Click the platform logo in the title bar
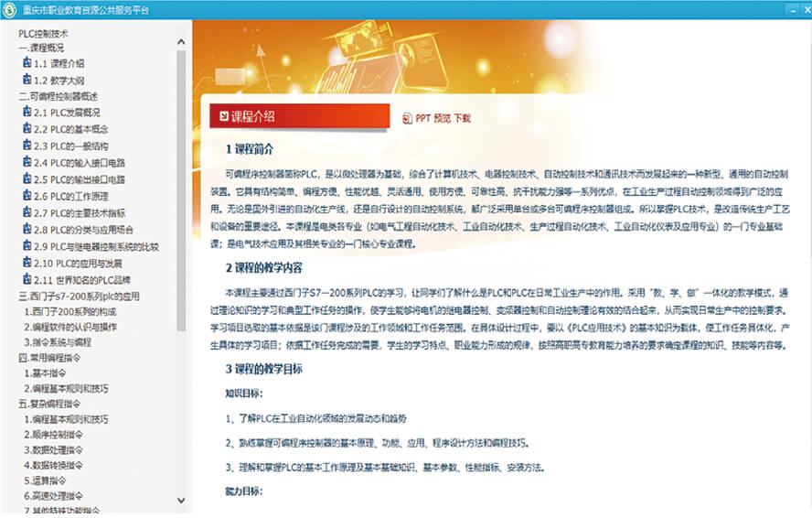Image resolution: width=812 pixels, height=518 pixels. (11, 9)
